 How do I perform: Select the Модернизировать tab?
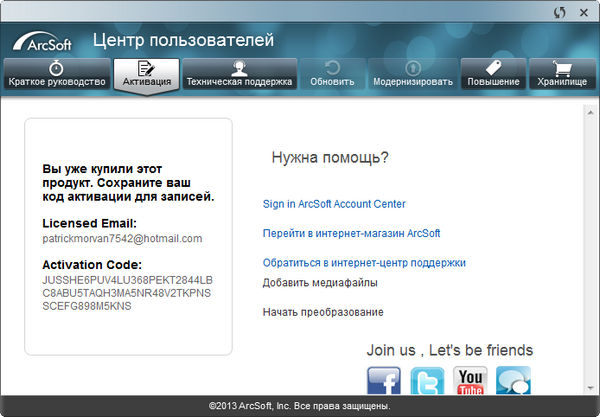[412, 74]
